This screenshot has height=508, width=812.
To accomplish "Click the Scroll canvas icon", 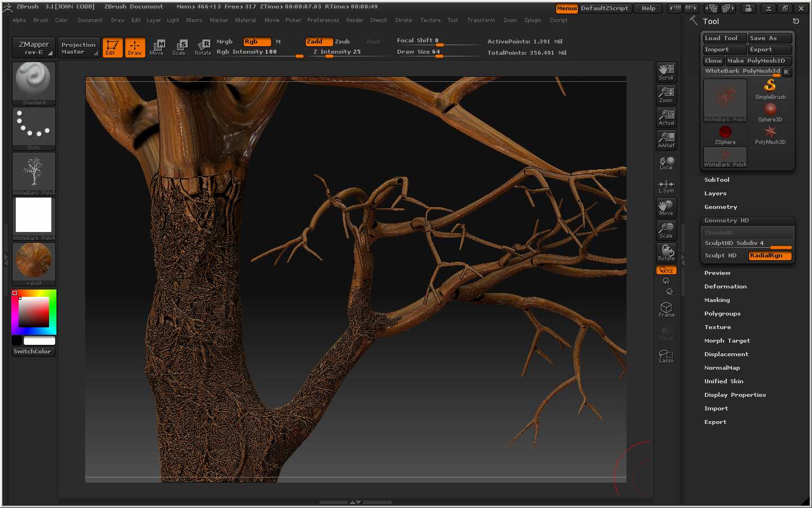I will [x=667, y=72].
